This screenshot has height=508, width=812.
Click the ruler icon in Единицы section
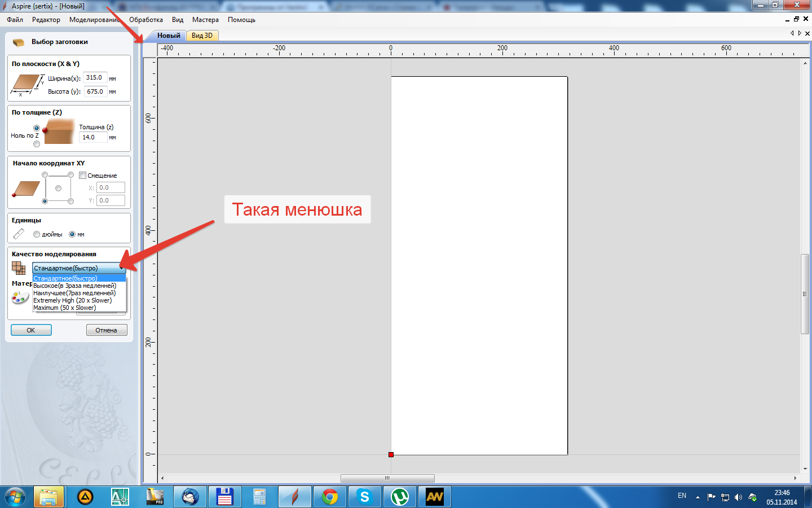tap(19, 234)
